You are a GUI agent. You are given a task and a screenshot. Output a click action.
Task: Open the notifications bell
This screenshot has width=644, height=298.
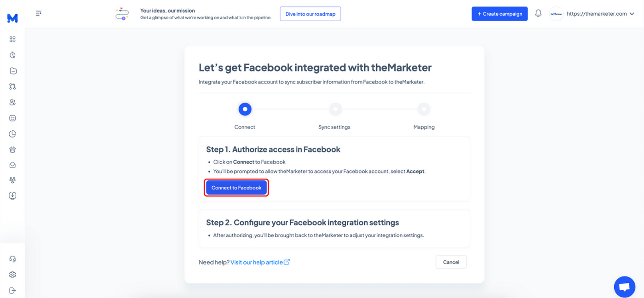538,13
